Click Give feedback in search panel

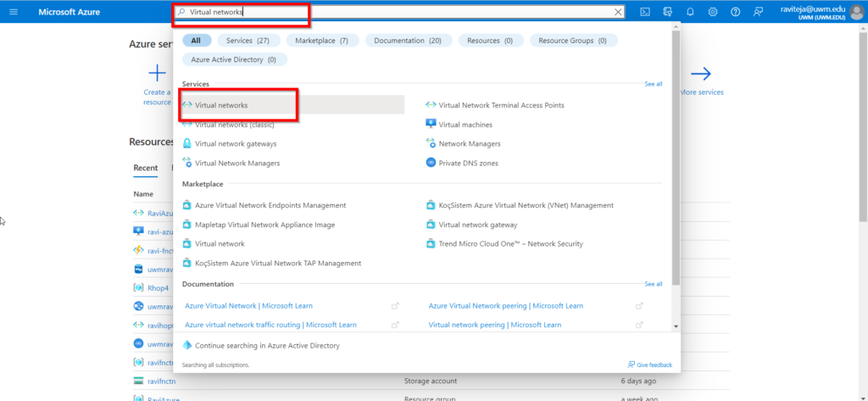(x=650, y=365)
